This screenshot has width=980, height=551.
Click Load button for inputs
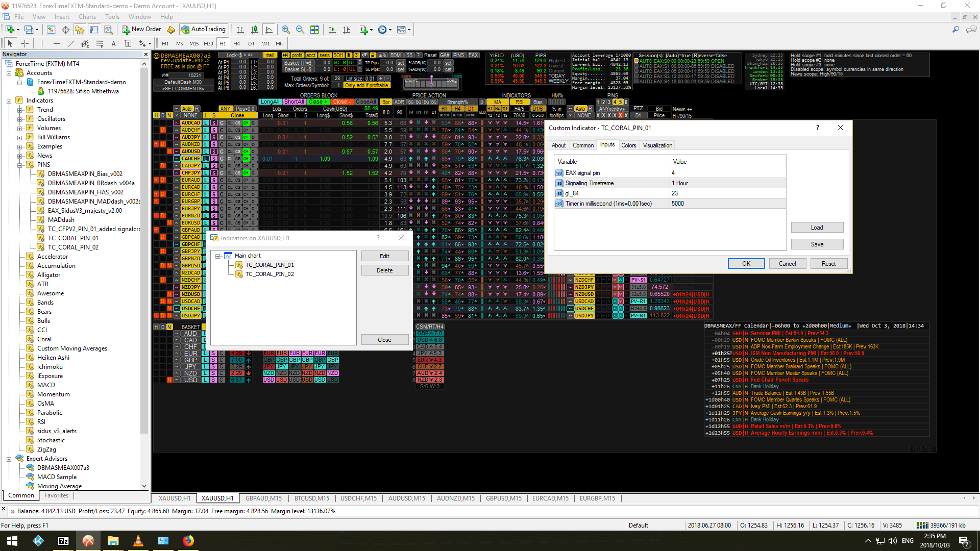tap(817, 228)
